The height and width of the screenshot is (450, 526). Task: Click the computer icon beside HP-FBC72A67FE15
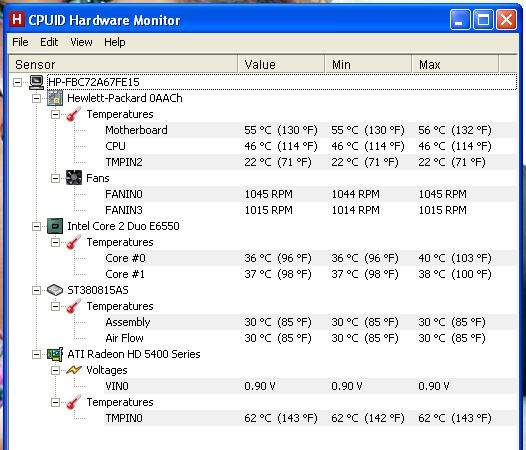pos(36,82)
